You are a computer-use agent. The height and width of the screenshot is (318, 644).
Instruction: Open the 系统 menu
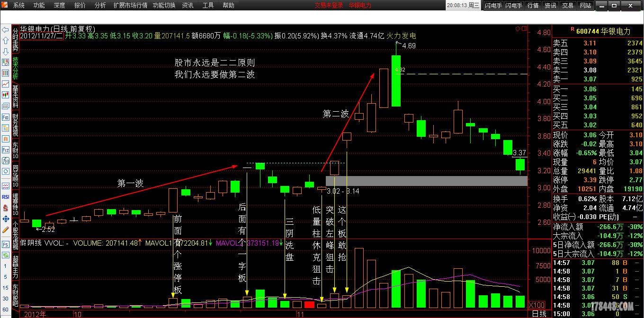point(19,5)
